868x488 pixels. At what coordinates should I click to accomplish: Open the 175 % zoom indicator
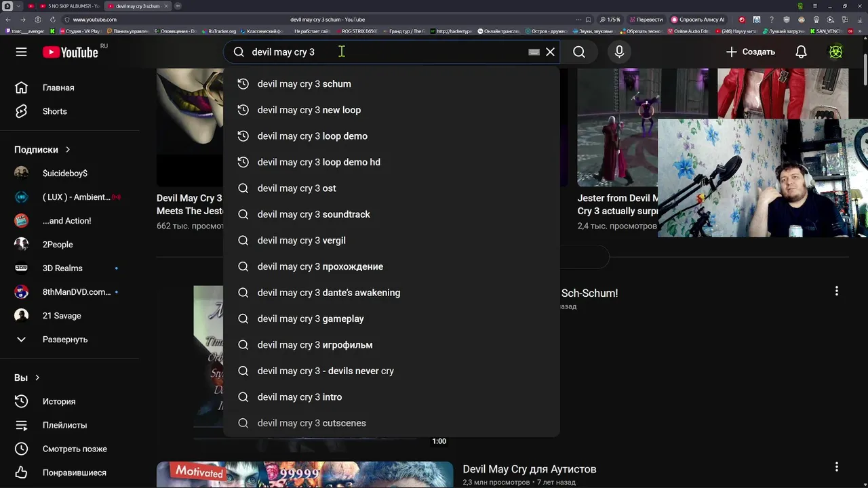(x=610, y=20)
